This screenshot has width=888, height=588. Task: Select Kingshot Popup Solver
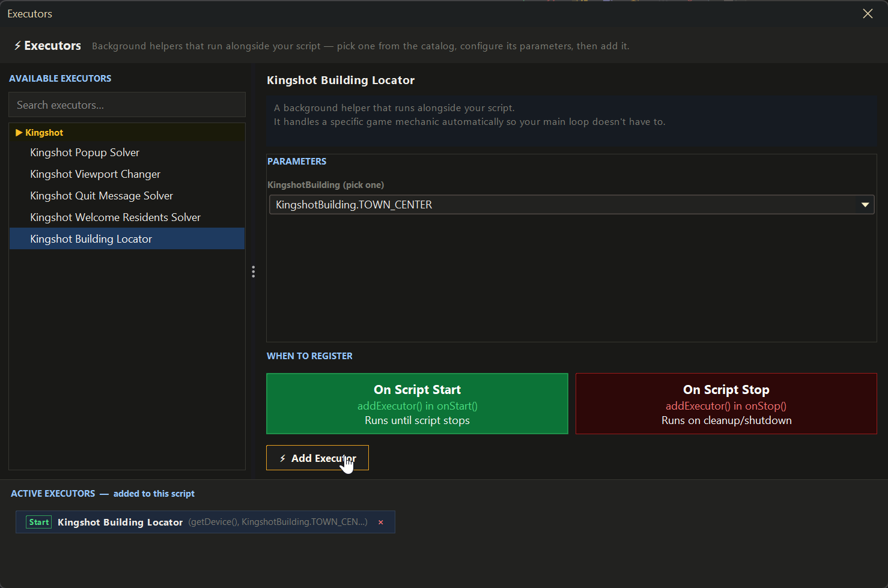[x=127, y=153]
